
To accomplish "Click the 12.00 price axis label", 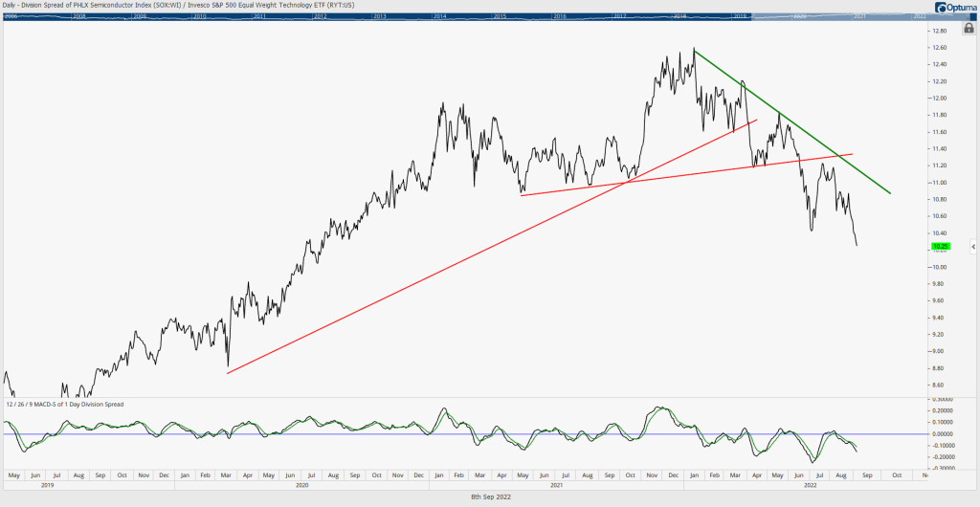I will (x=939, y=98).
